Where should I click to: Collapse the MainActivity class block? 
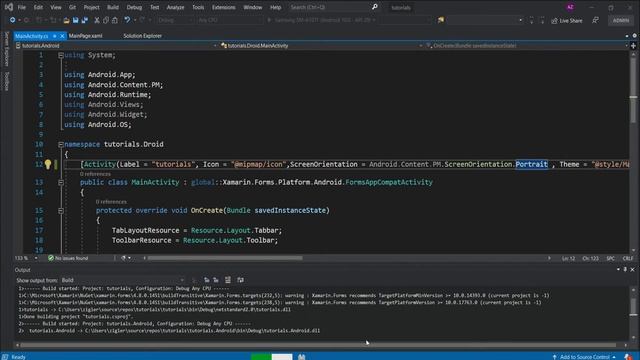pos(61,182)
